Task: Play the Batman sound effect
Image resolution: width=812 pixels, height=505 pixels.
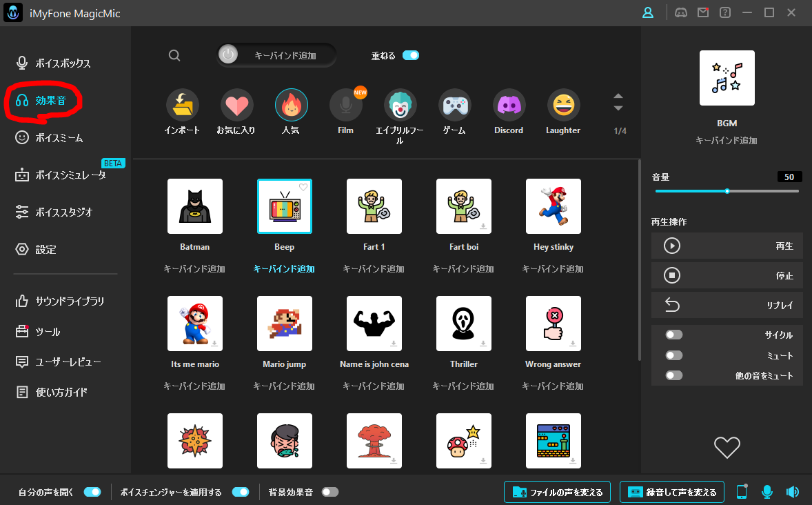Action: 194,206
